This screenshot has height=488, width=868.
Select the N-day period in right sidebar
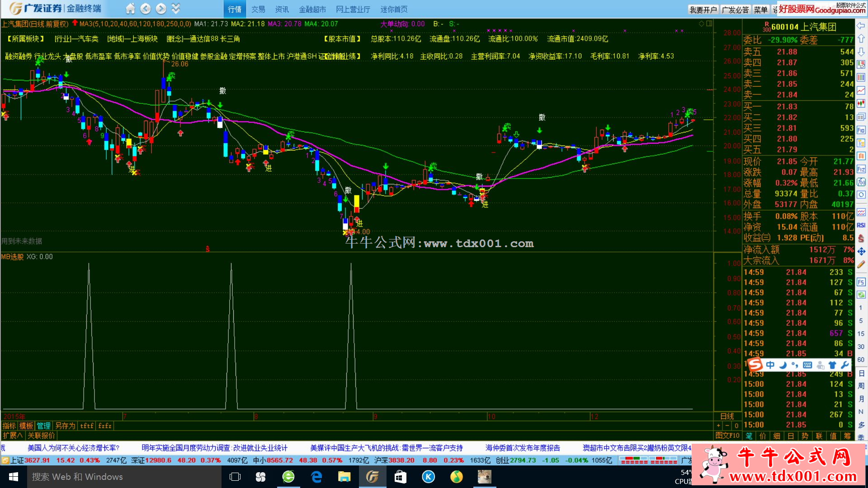861,412
